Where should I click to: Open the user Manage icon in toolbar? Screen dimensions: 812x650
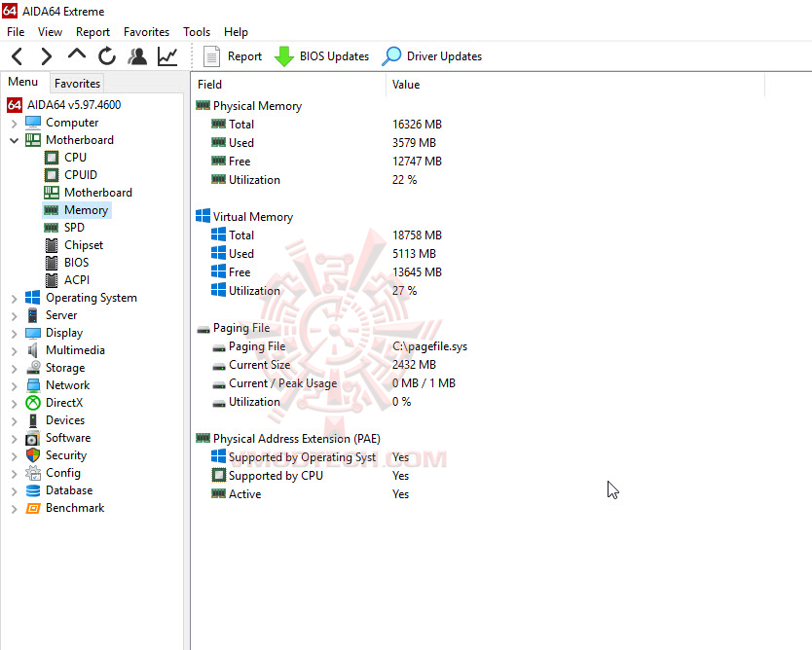[x=137, y=55]
